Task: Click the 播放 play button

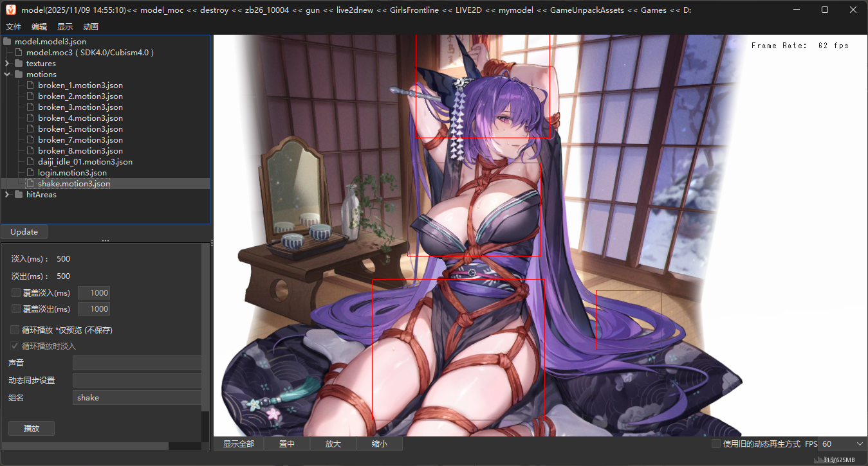Action: (32, 428)
